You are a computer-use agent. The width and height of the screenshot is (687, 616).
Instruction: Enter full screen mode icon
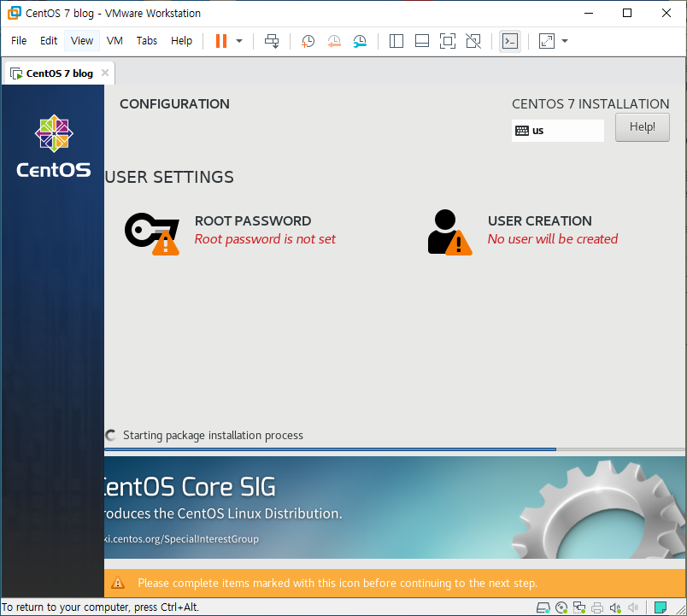[x=448, y=41]
